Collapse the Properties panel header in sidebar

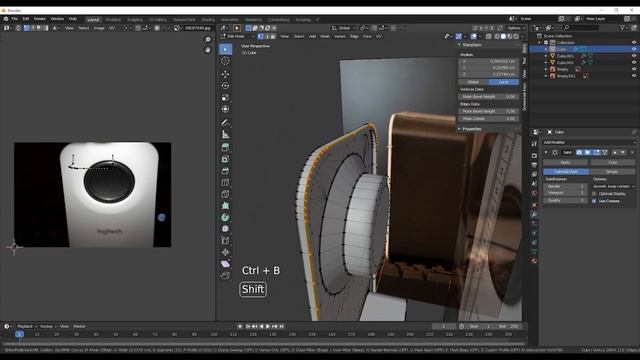pos(471,129)
